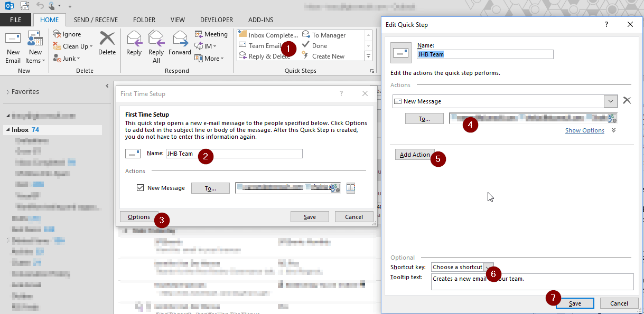644x314 pixels.
Task: Open the New Message action dropdown
Action: [611, 101]
